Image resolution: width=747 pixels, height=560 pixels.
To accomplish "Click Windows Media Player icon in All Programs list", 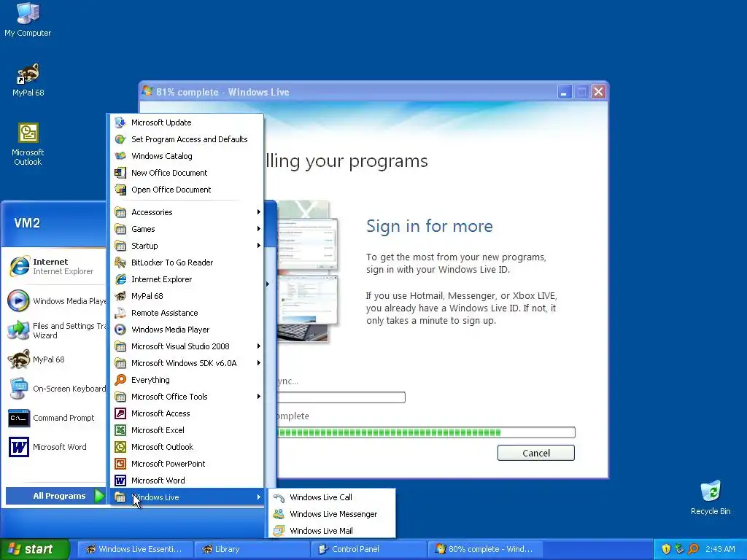I will [x=120, y=330].
